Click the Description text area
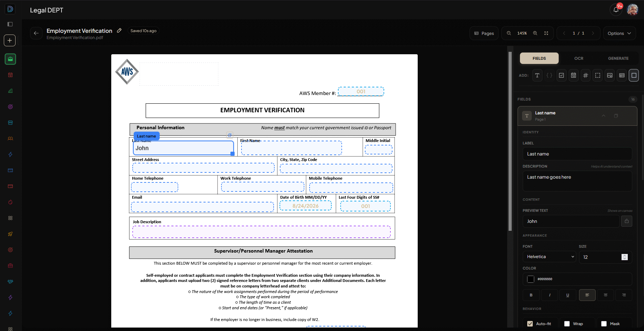The image size is (644, 331). click(x=577, y=181)
